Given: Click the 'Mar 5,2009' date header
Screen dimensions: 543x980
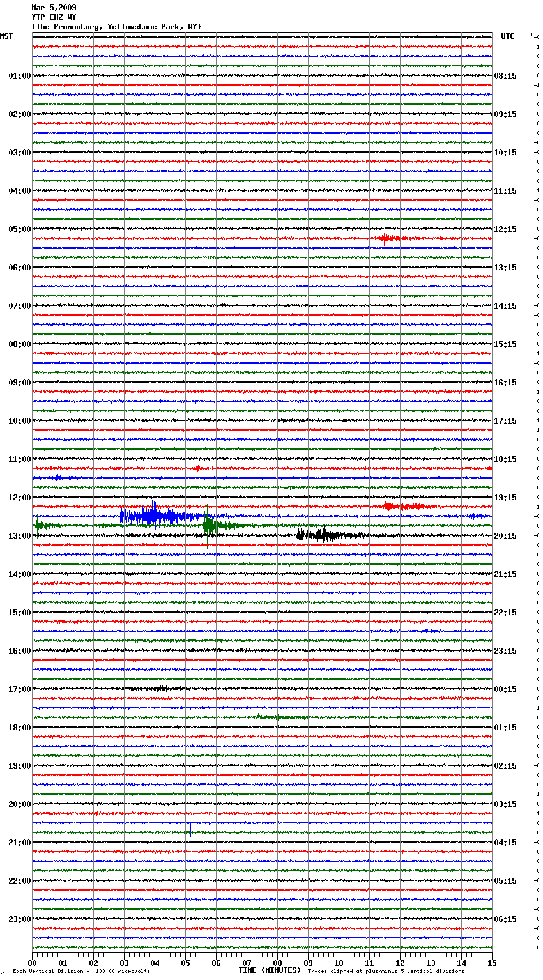Looking at the screenshot, I should tap(54, 8).
